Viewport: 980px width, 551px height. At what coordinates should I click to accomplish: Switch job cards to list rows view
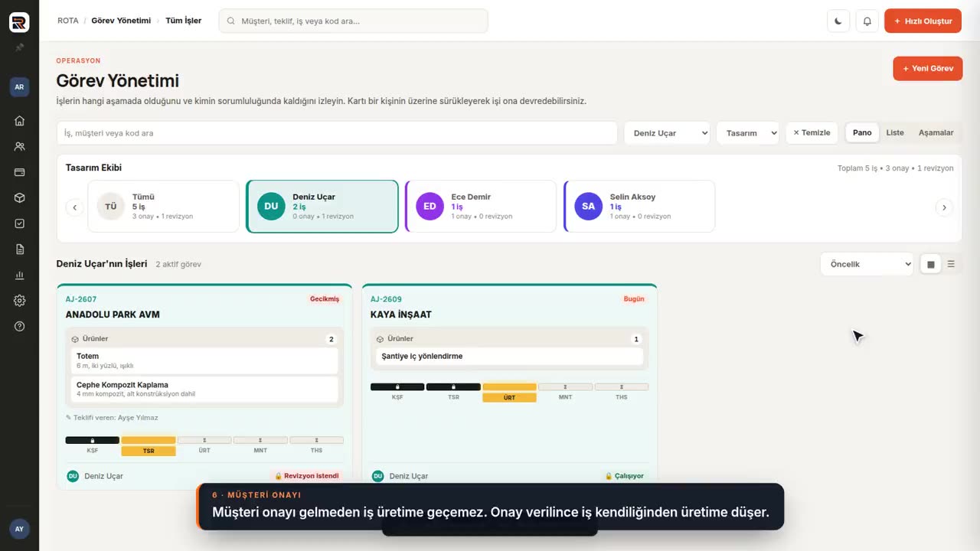pyautogui.click(x=951, y=264)
